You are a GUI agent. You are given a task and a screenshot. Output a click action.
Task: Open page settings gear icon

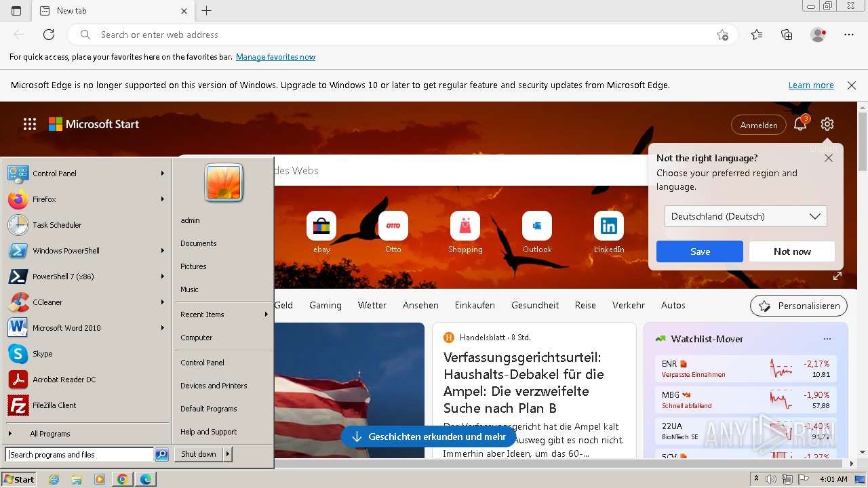tap(827, 124)
